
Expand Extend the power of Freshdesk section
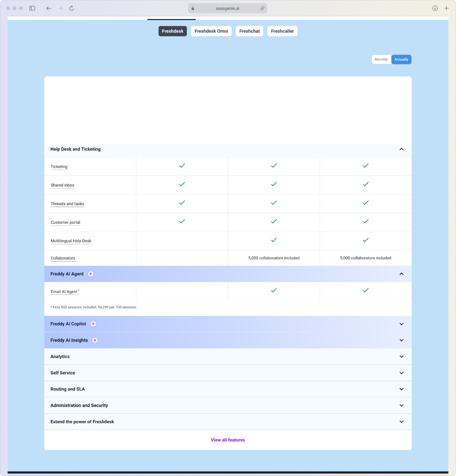[x=402, y=422]
